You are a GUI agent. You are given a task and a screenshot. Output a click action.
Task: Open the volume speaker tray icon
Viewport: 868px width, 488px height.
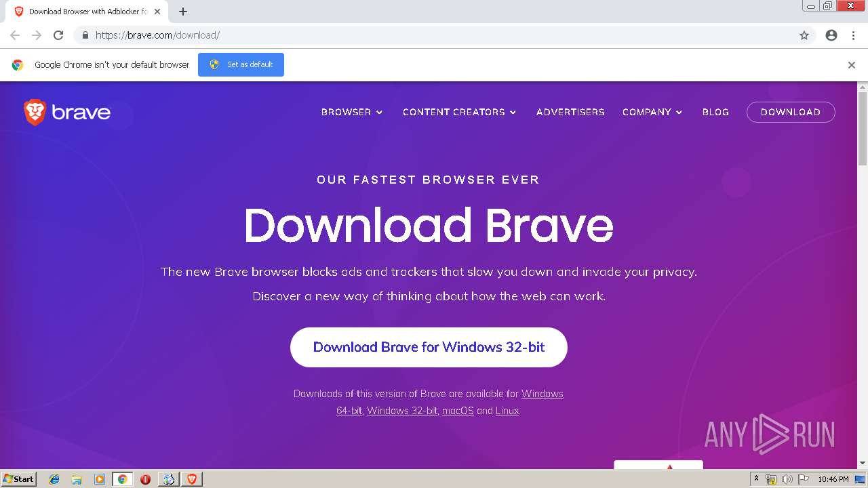pos(787,479)
